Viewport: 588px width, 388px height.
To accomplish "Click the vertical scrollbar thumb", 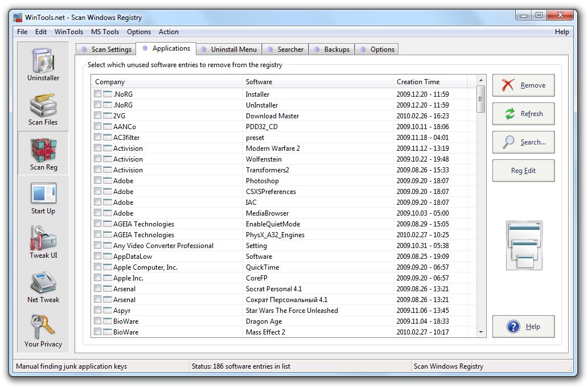I will click(x=481, y=99).
